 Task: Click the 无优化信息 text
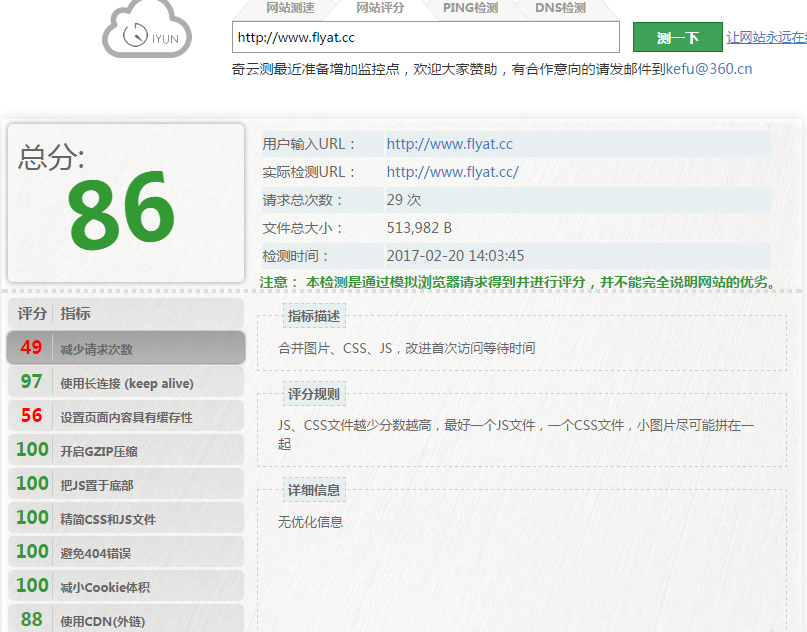[x=310, y=522]
